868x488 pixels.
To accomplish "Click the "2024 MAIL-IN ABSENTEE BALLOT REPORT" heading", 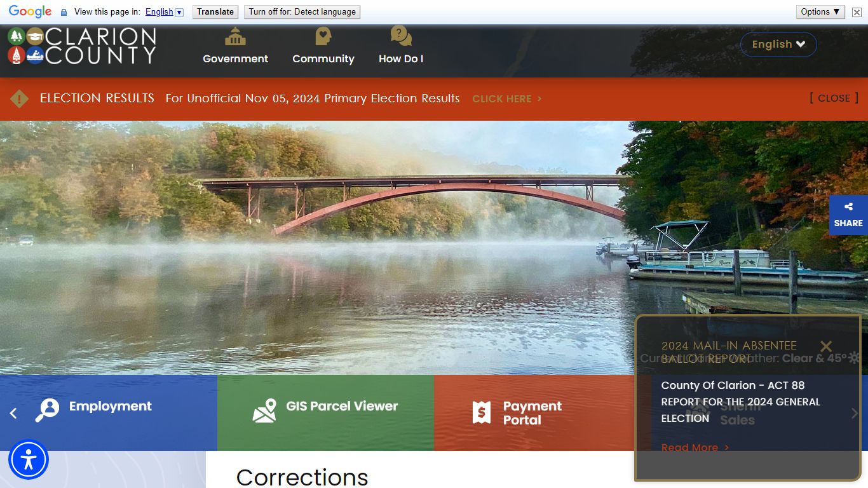I will pos(729,352).
